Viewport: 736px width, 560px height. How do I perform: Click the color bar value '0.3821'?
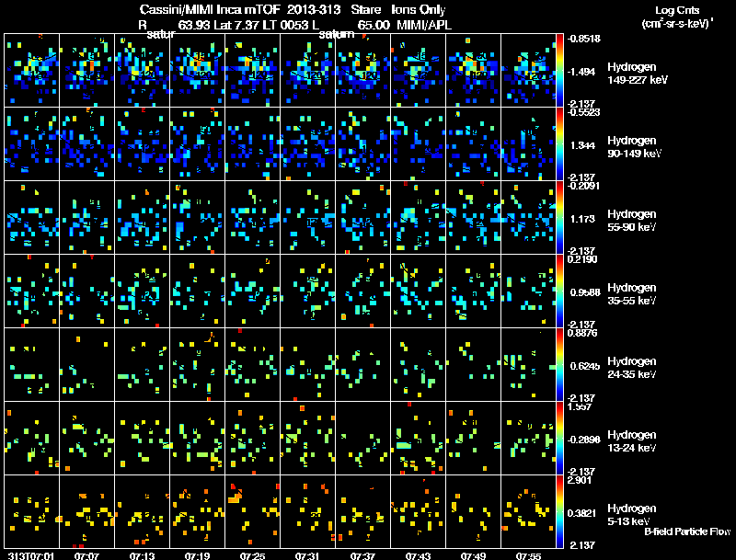(584, 513)
